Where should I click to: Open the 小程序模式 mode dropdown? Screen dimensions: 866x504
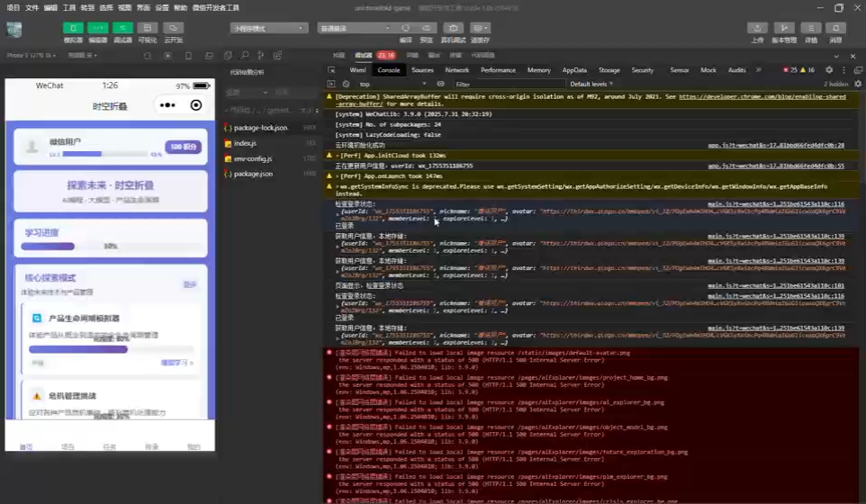click(x=269, y=28)
